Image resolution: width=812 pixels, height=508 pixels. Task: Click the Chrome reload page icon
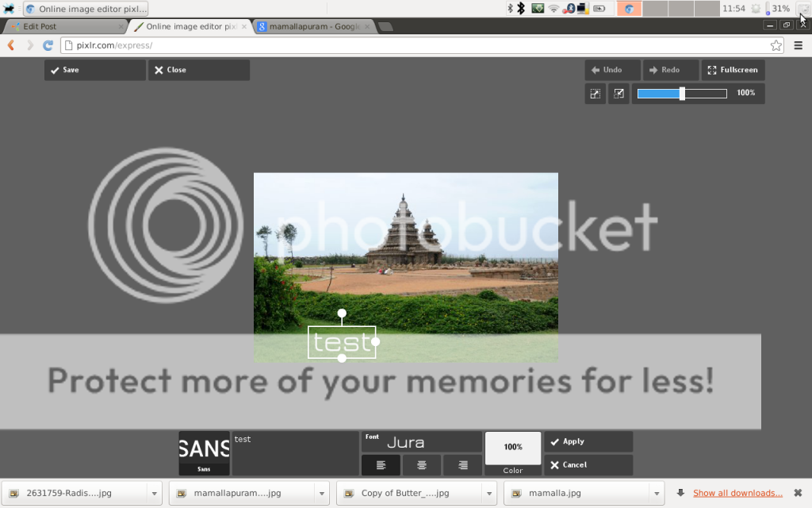pyautogui.click(x=48, y=45)
